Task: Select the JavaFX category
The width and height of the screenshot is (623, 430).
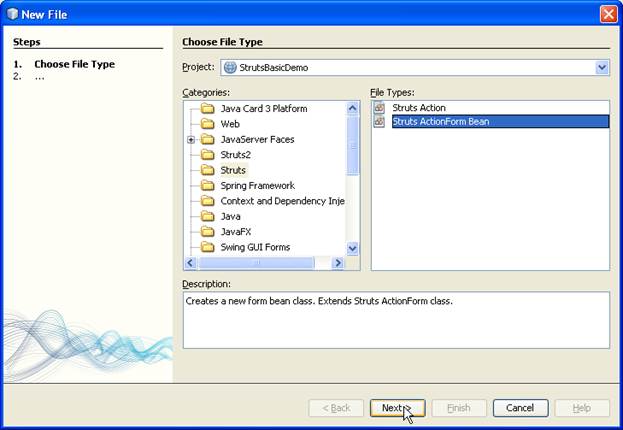Action: point(236,232)
